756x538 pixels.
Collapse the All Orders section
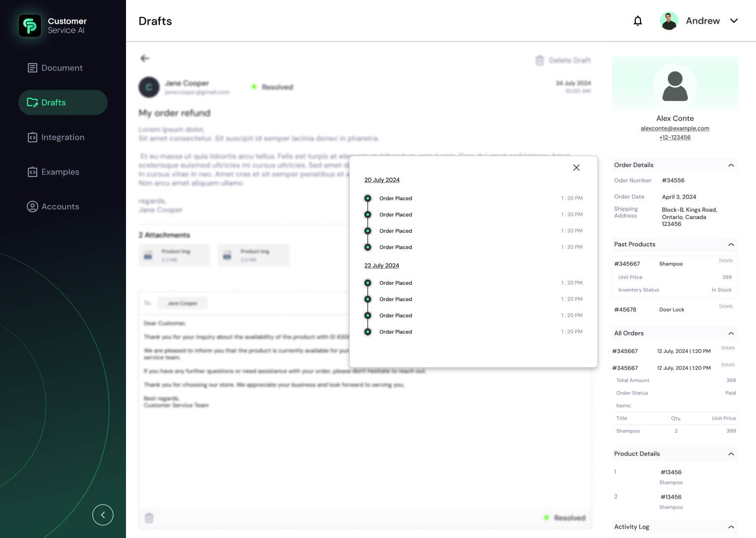click(x=731, y=333)
